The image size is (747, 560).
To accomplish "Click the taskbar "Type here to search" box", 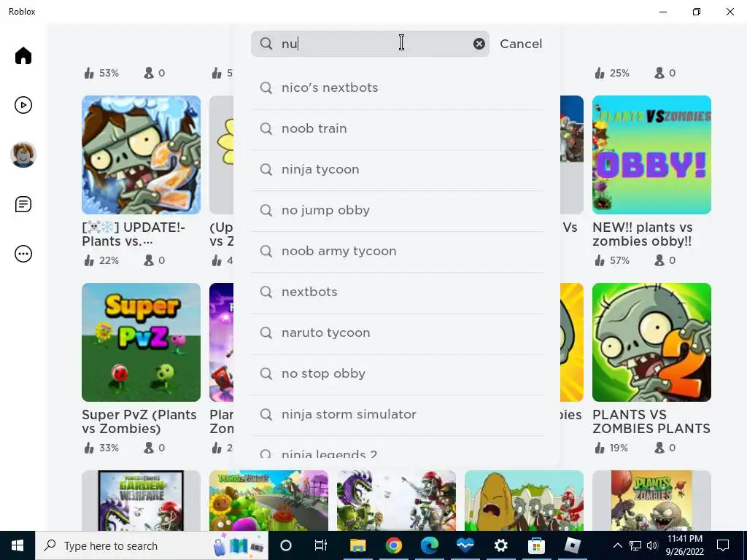I will coord(152,545).
